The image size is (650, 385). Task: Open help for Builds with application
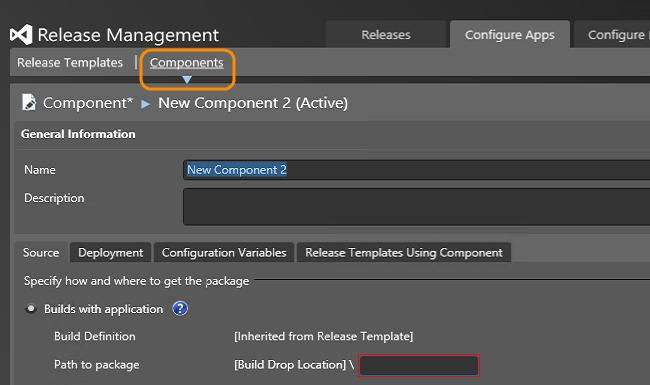pos(180,309)
